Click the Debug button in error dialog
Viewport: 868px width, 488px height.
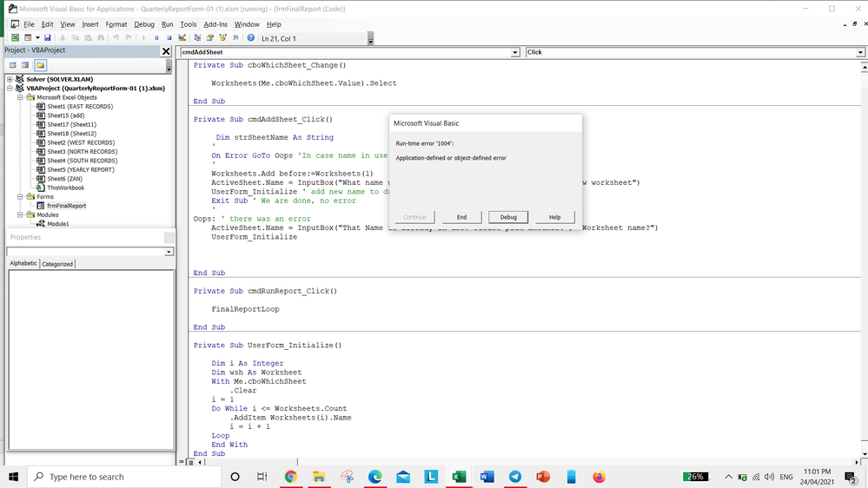pyautogui.click(x=508, y=217)
